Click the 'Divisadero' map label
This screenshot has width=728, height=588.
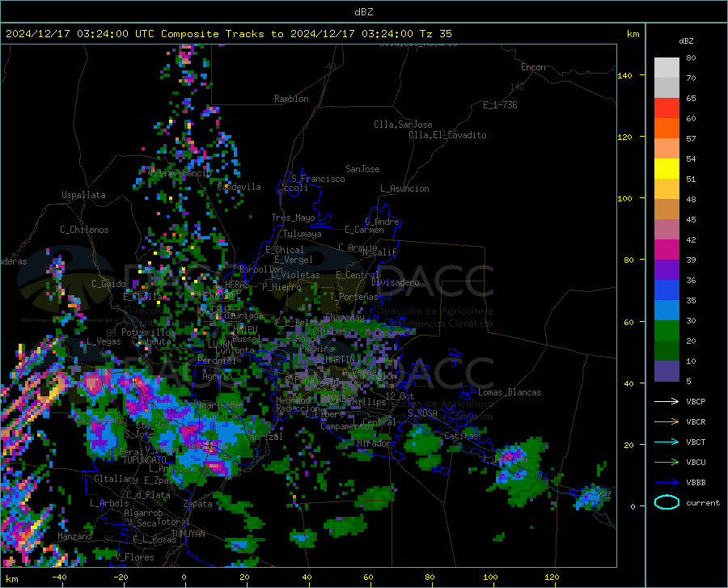pos(395,282)
